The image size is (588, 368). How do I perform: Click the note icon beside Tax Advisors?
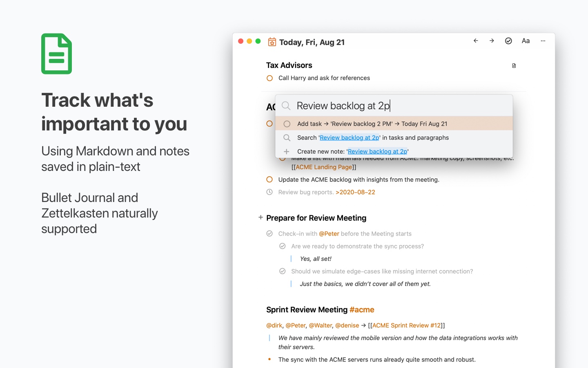pos(514,65)
